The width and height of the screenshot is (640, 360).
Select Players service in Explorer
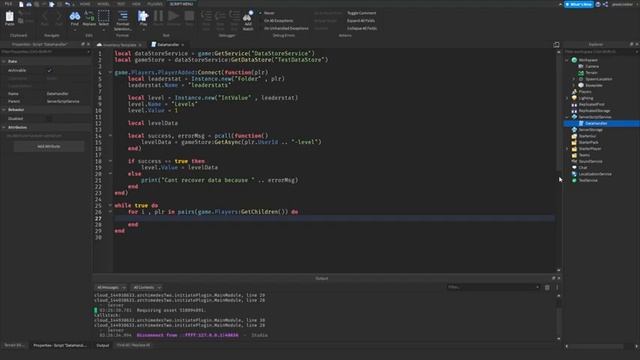click(x=584, y=92)
